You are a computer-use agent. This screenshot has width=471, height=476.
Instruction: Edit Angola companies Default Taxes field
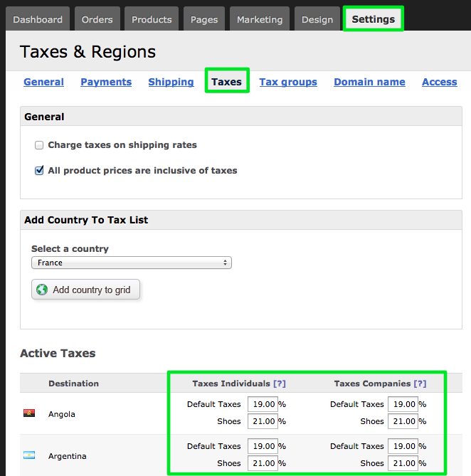pyautogui.click(x=403, y=404)
